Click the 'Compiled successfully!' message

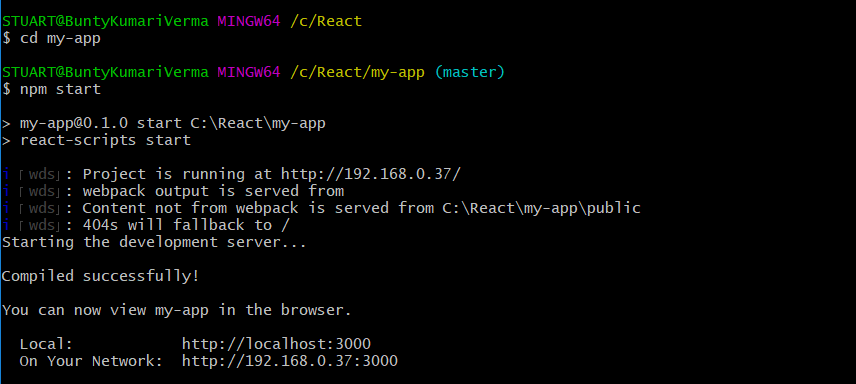(x=100, y=276)
